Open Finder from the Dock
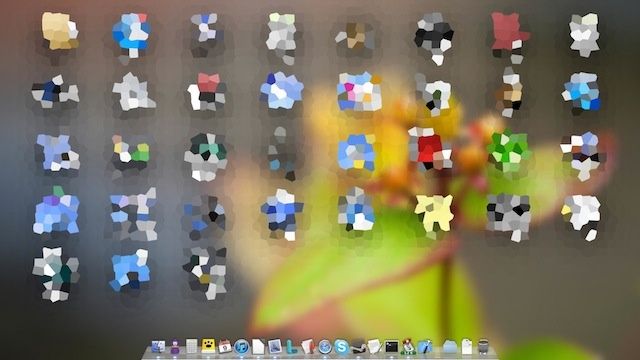Viewport: 640px width, 360px height. [158, 347]
